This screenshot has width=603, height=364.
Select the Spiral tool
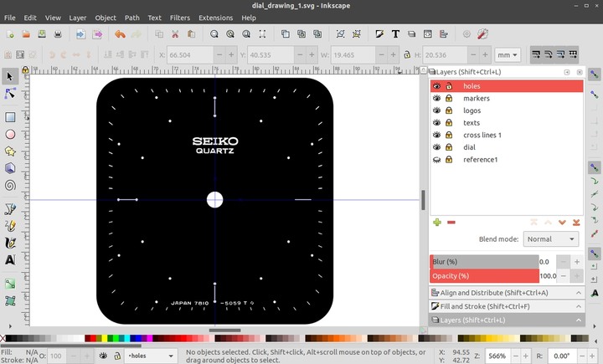click(10, 185)
